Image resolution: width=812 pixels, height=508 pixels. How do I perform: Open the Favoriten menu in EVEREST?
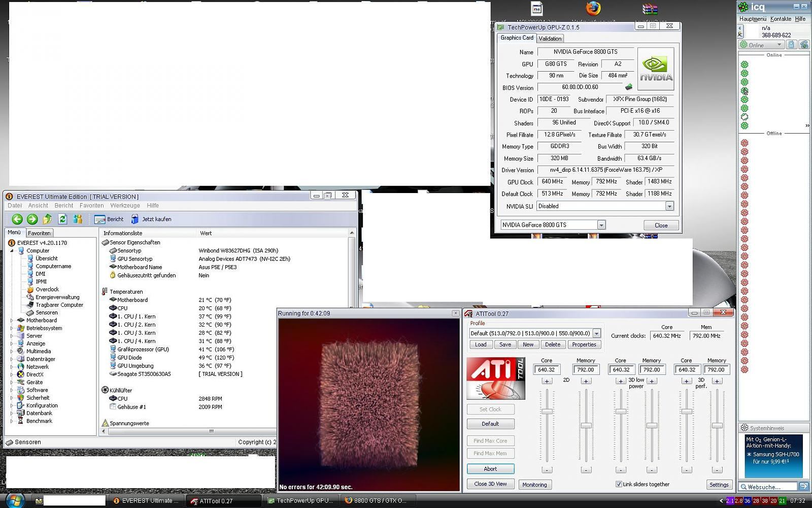tap(91, 206)
